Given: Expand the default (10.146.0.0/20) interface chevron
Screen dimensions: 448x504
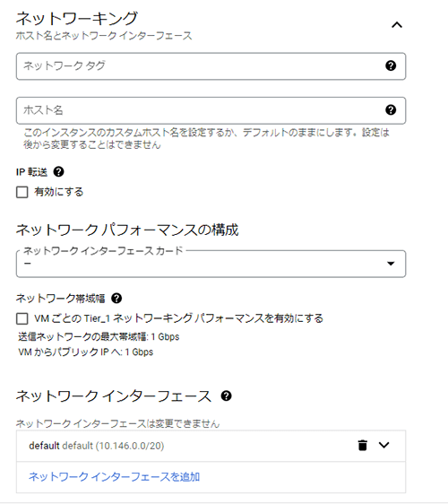Looking at the screenshot, I should coord(383,445).
